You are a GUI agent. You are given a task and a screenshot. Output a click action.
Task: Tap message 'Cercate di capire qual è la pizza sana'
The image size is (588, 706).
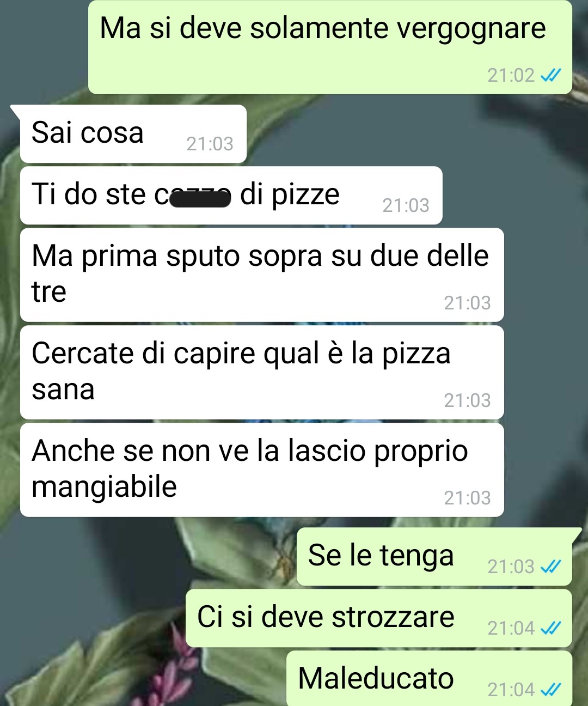[262, 372]
